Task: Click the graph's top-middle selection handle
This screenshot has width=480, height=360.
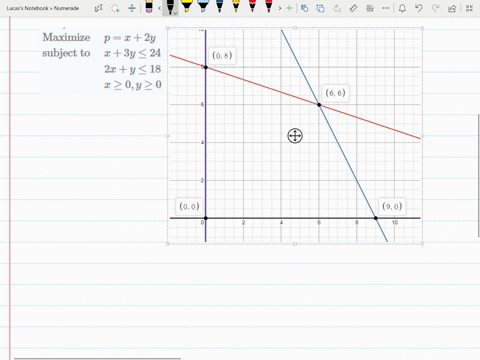Action: tap(295, 28)
